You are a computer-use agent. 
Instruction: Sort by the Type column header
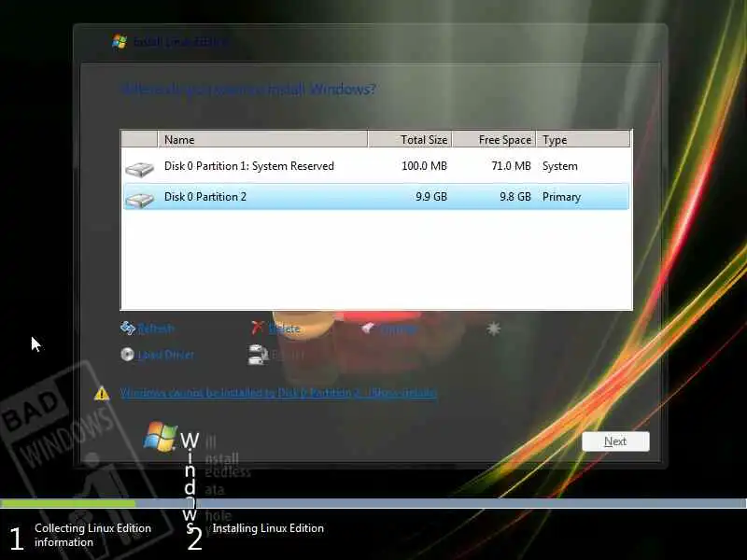coord(583,139)
